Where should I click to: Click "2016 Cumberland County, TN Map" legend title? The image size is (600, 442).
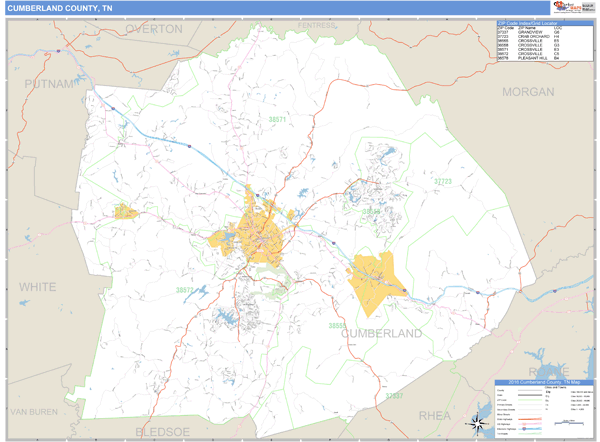[x=544, y=382]
